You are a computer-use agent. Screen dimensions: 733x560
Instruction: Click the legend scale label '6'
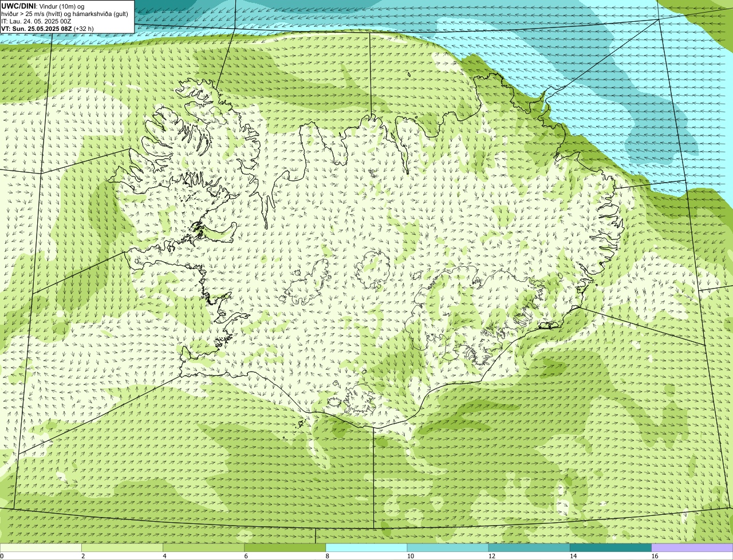[246, 556]
